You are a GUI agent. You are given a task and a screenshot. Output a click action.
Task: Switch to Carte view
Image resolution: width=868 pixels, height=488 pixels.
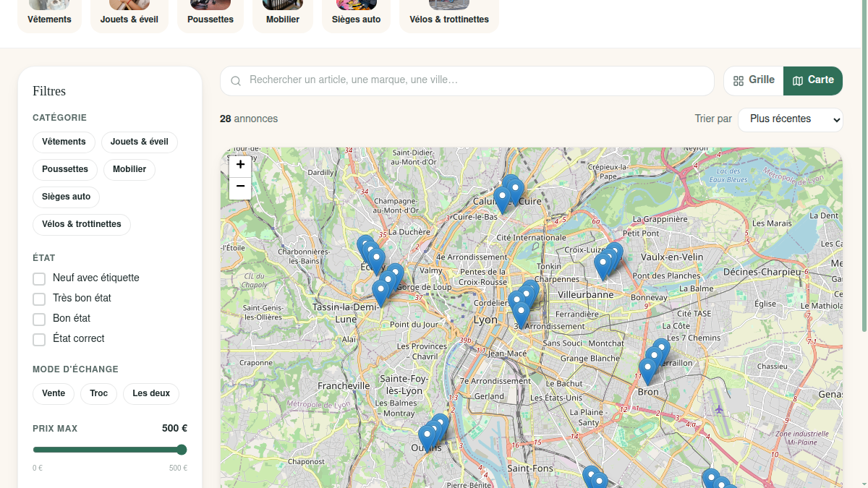813,81
